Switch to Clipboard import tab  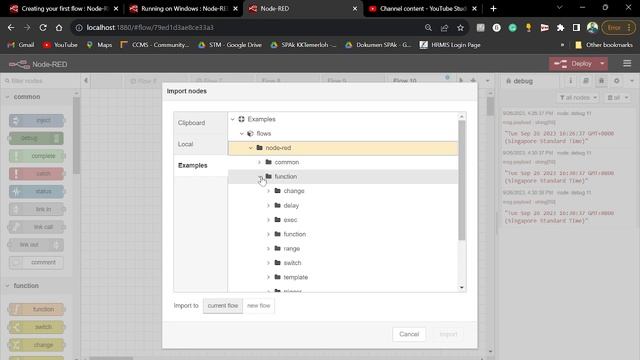pos(200,122)
